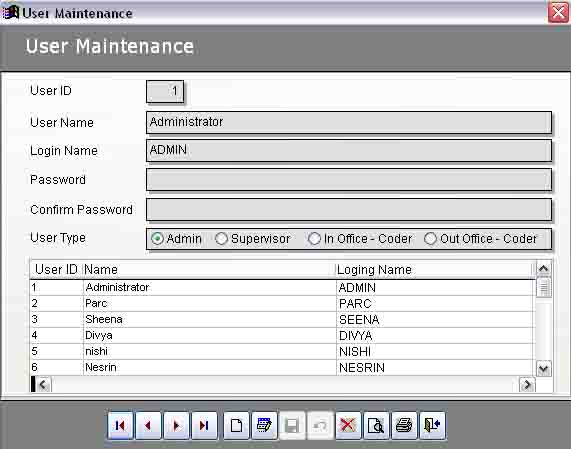Screen dimensions: 571x449
Task: Create a new user record icon
Action: 236,425
